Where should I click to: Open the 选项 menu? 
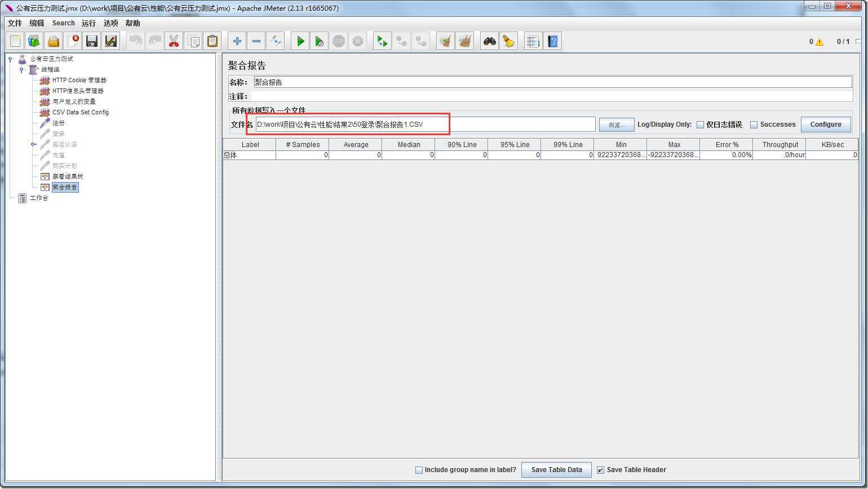[111, 23]
